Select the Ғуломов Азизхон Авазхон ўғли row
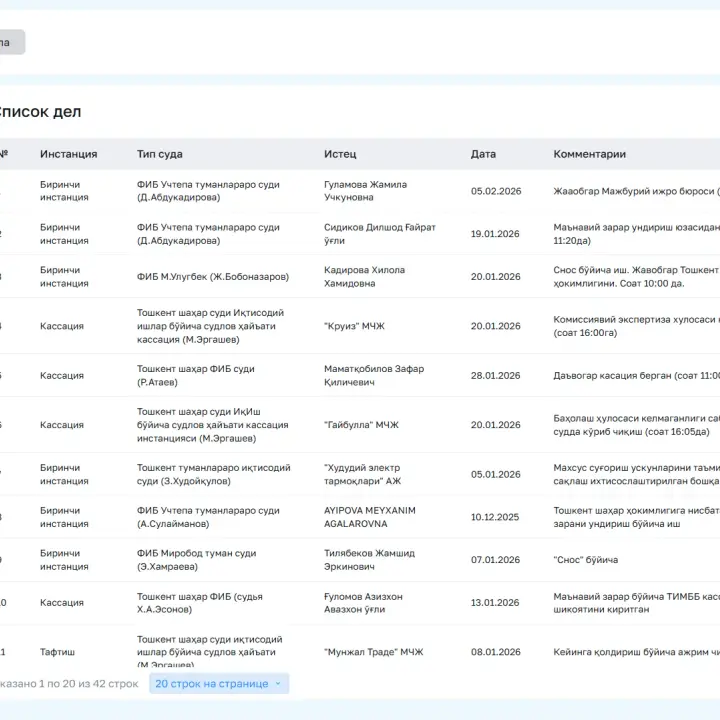This screenshot has height=720, width=720. pyautogui.click(x=360, y=603)
